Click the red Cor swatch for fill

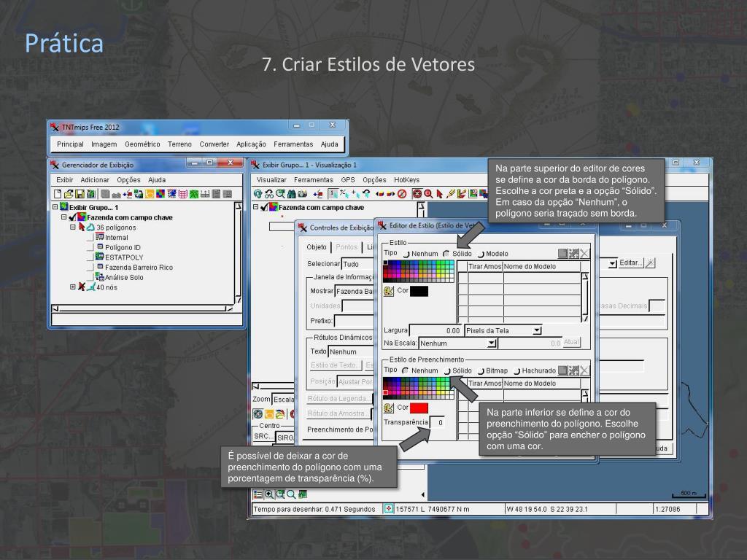(x=419, y=408)
